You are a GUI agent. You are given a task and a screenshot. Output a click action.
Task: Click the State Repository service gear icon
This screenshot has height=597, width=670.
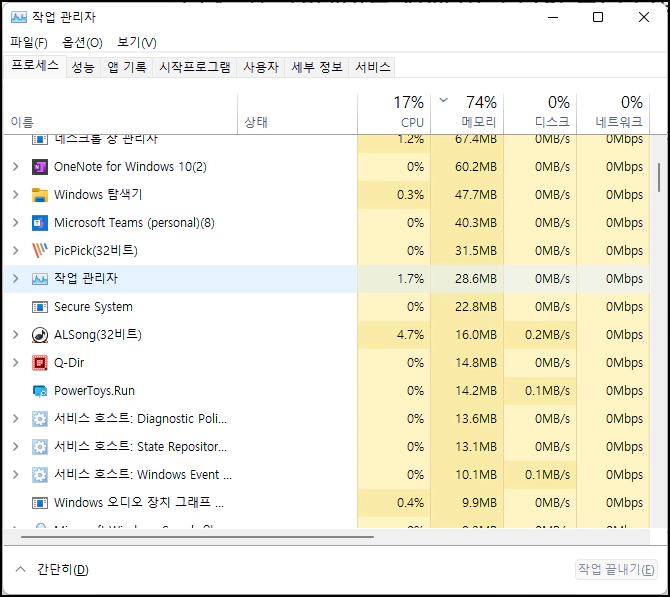click(40, 447)
